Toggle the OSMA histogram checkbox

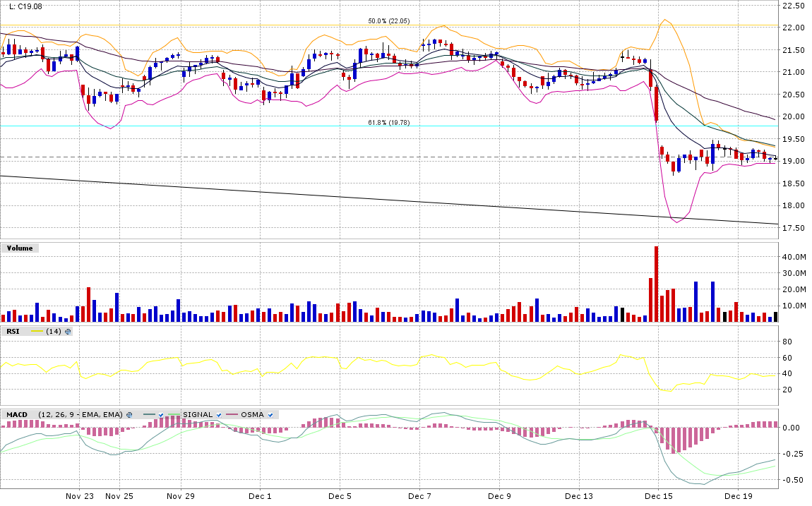[x=270, y=415]
